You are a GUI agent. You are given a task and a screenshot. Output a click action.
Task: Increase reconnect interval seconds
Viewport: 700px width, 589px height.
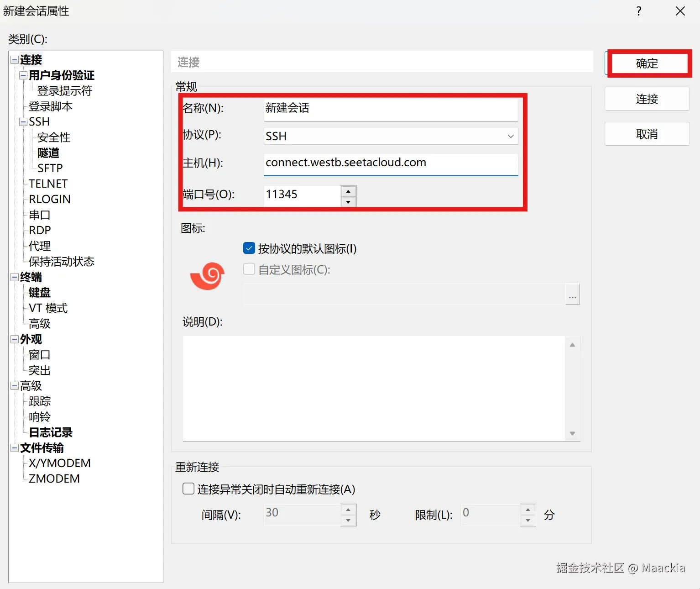coord(348,510)
